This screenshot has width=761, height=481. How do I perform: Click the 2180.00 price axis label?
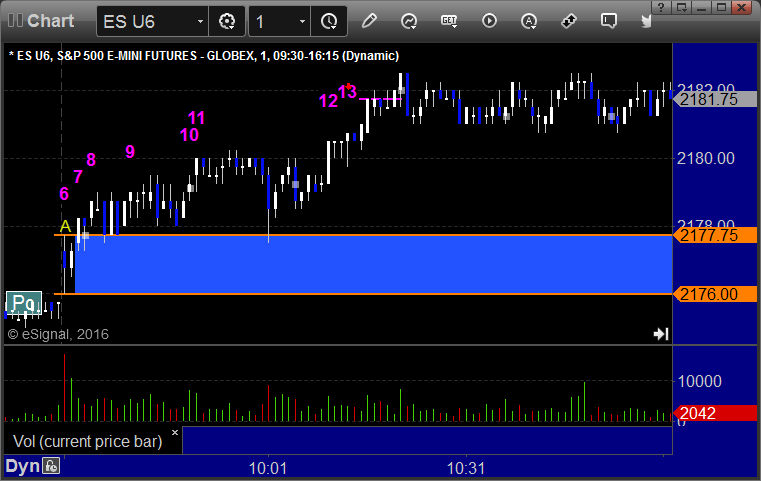coord(706,158)
